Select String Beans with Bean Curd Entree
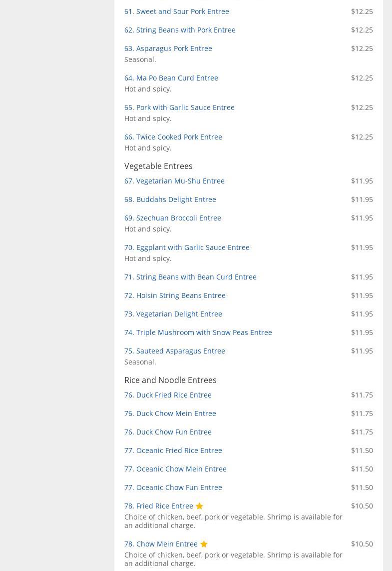 pos(190,276)
